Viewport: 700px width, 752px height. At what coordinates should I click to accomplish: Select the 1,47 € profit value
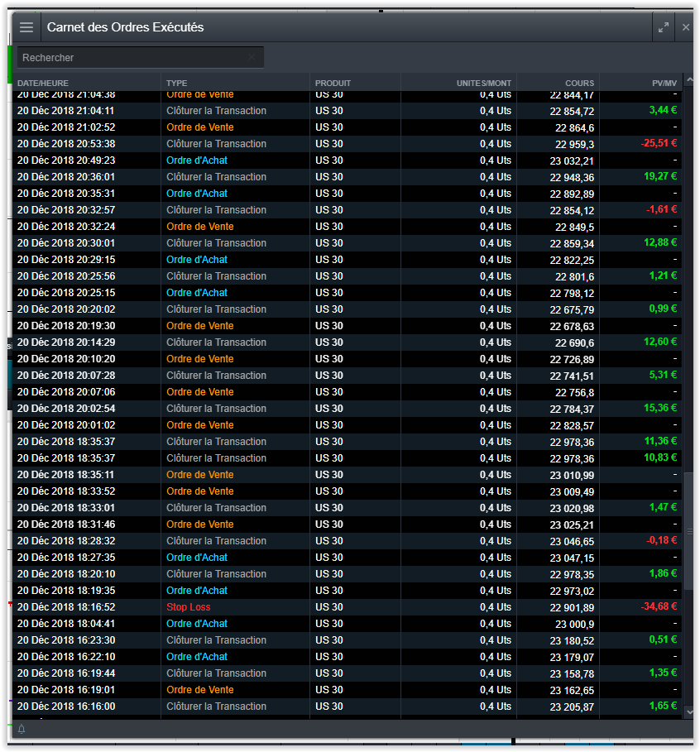point(663,507)
